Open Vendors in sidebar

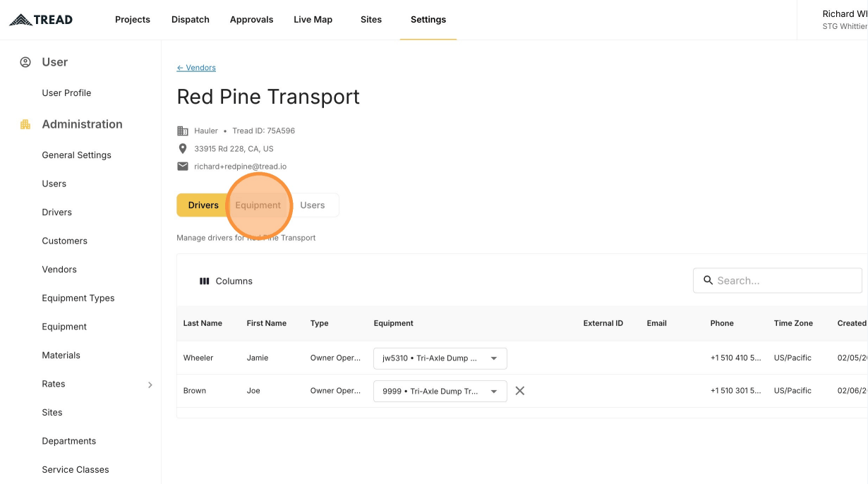[59, 270]
